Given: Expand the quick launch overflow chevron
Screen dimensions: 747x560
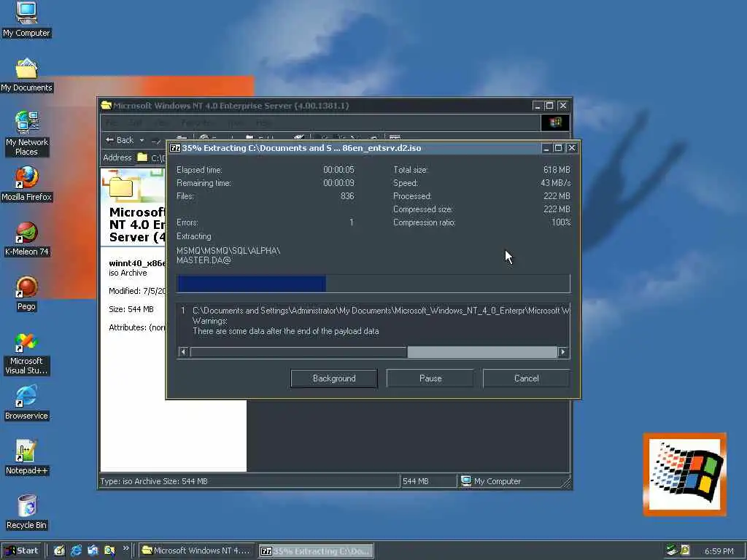Looking at the screenshot, I should point(125,548).
